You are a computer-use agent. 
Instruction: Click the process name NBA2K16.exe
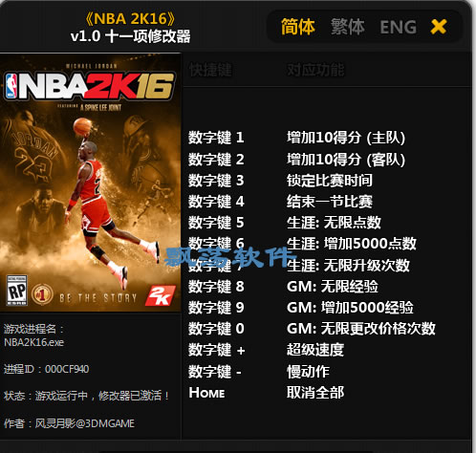pos(33,342)
